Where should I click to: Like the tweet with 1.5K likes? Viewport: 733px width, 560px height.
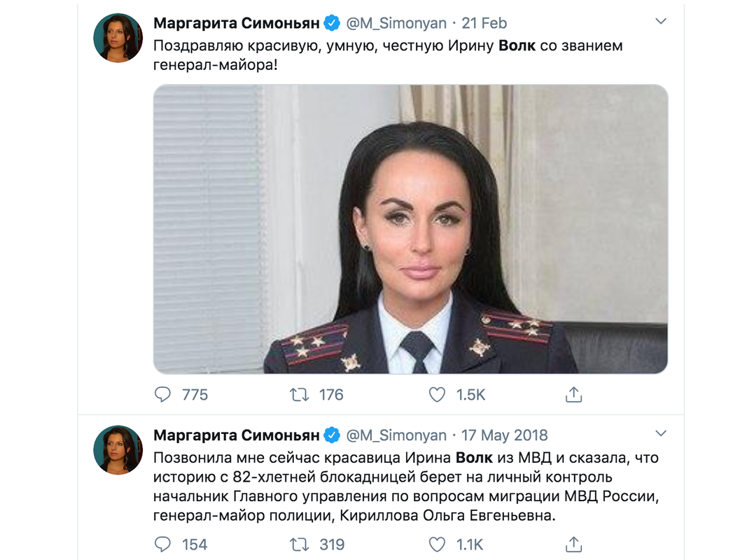point(437,395)
